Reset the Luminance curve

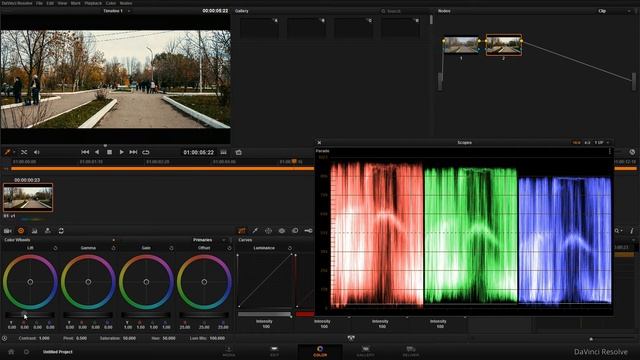point(290,248)
